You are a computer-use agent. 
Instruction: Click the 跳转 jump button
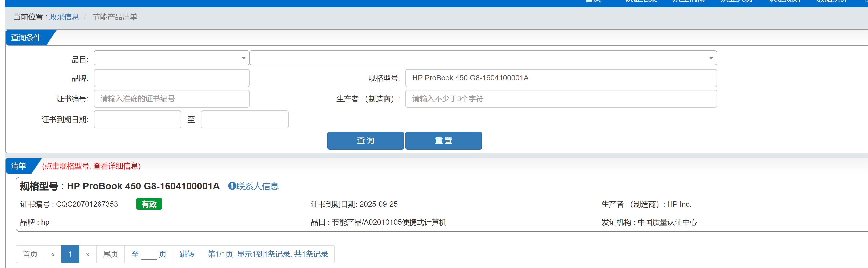[x=187, y=254]
